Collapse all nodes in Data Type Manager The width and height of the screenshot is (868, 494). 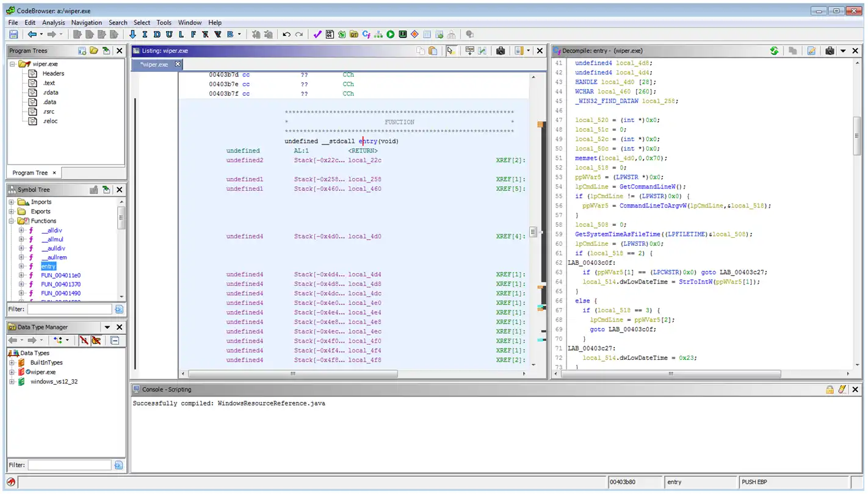[114, 340]
